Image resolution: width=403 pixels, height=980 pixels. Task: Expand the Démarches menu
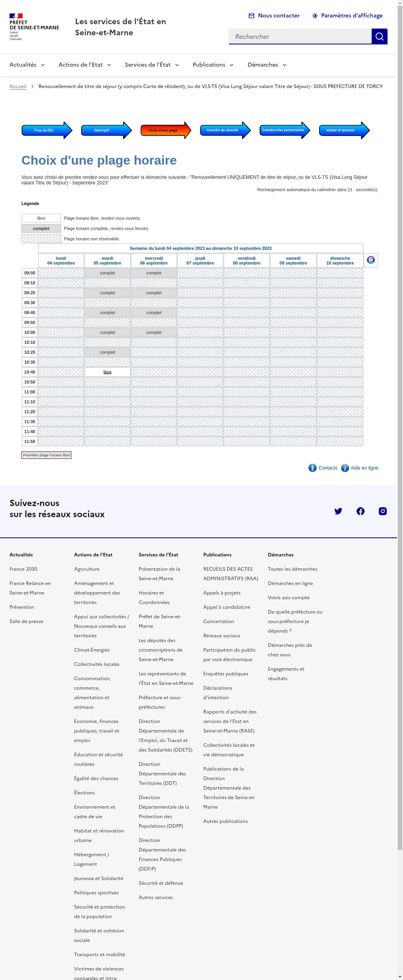tap(267, 65)
